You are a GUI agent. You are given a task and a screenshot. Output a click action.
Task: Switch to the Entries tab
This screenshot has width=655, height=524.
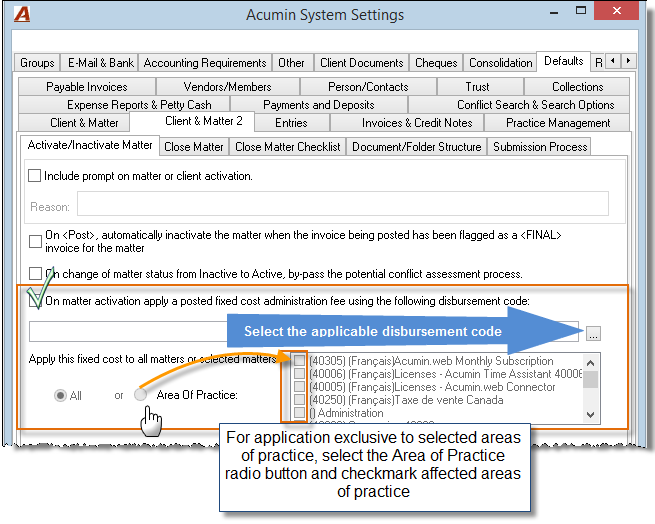pyautogui.click(x=291, y=122)
